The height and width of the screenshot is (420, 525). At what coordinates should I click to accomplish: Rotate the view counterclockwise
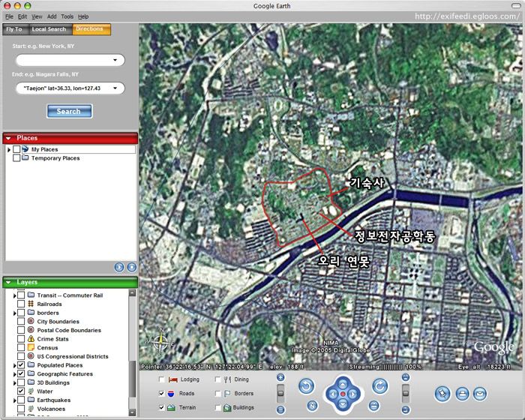pos(306,386)
